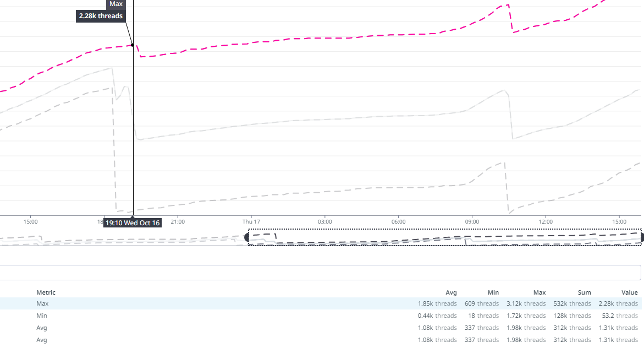
Task: Click the 19:10 Wed Oct 16 time marker
Action: 132,223
